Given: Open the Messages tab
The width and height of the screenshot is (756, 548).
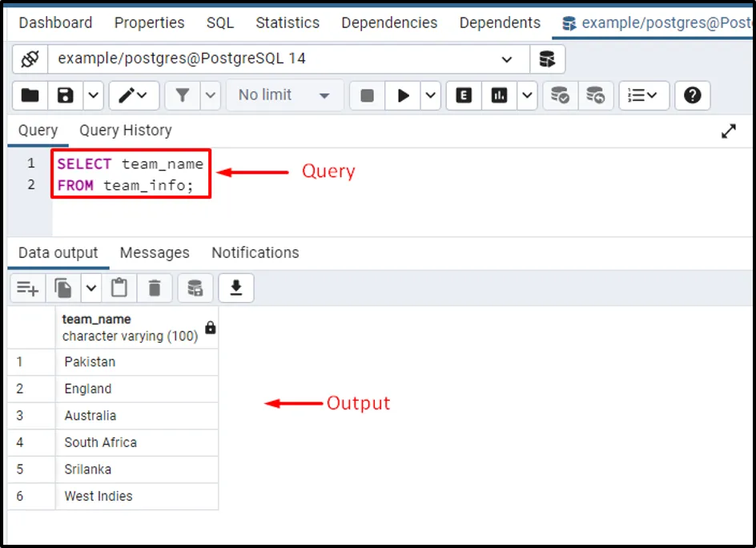Looking at the screenshot, I should [155, 253].
